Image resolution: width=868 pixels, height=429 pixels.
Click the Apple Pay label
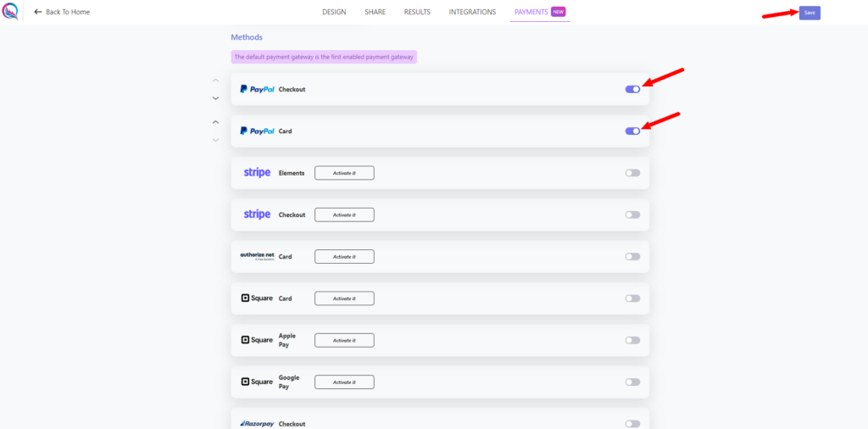coord(287,340)
